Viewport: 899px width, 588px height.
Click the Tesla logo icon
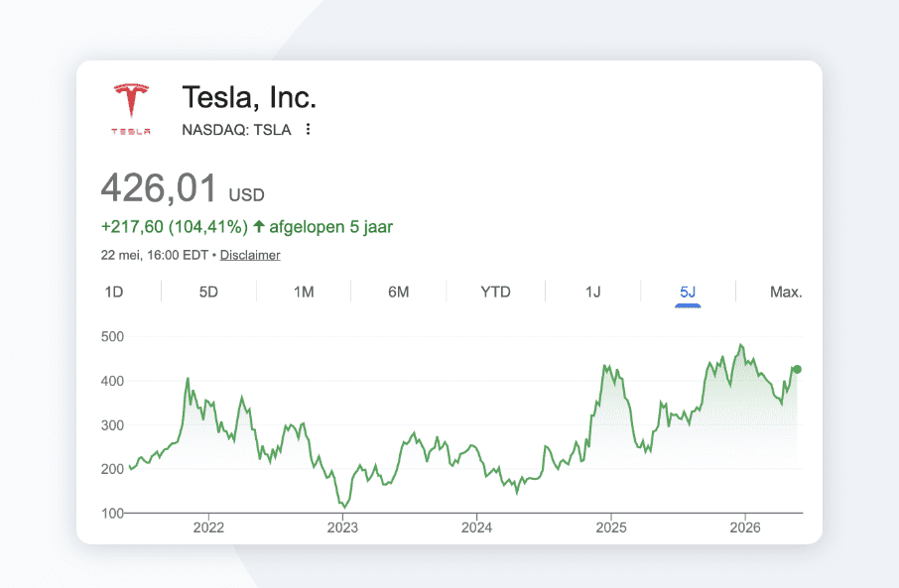click(131, 108)
